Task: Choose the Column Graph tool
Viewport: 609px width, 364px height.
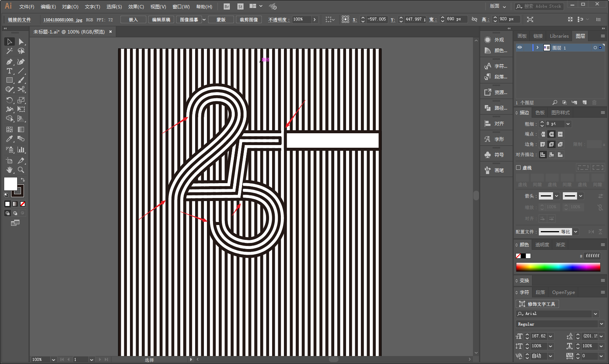Action: point(21,150)
